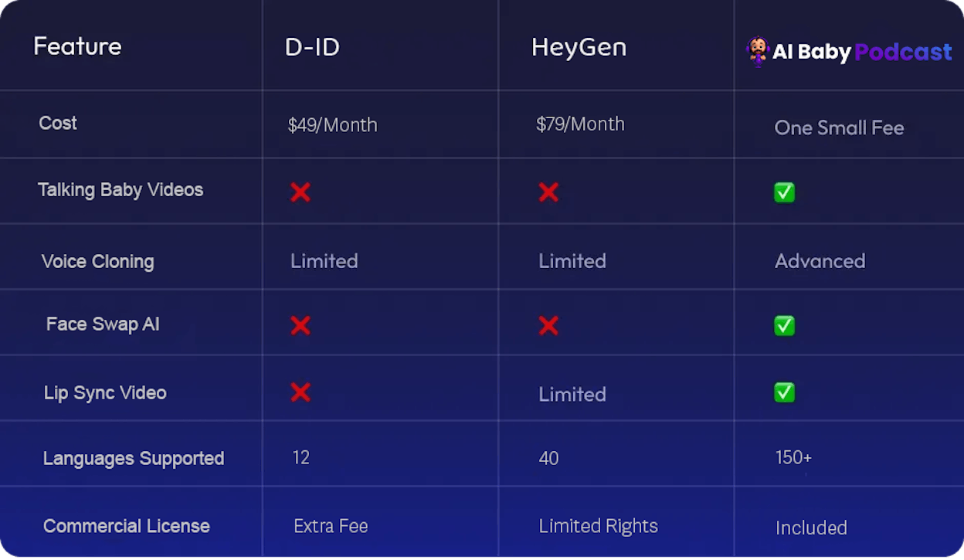Click the AI Baby Podcast baby logo icon
The width and height of the screenshot is (964, 560).
pos(757,52)
